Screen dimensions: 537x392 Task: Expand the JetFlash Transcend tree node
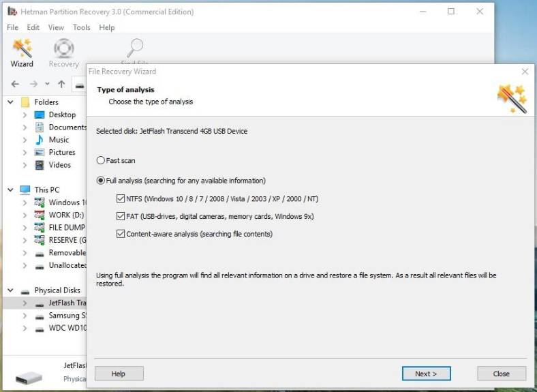[25, 303]
